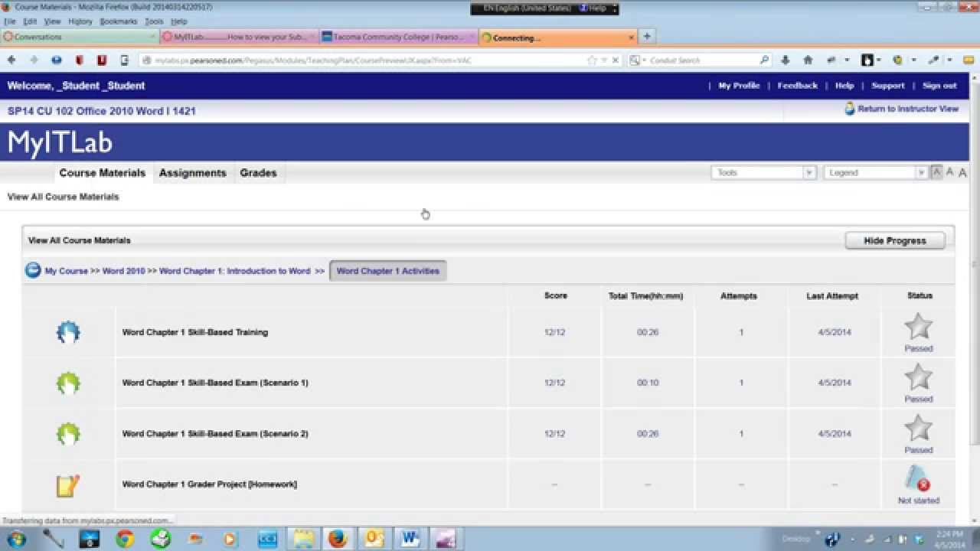Click the browser Forward arrow
The height and width of the screenshot is (551, 980).
point(34,60)
